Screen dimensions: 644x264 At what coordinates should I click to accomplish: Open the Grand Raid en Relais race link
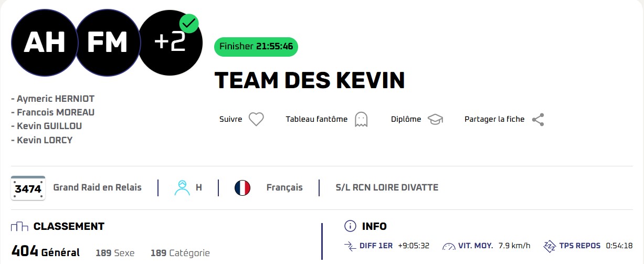coord(98,187)
